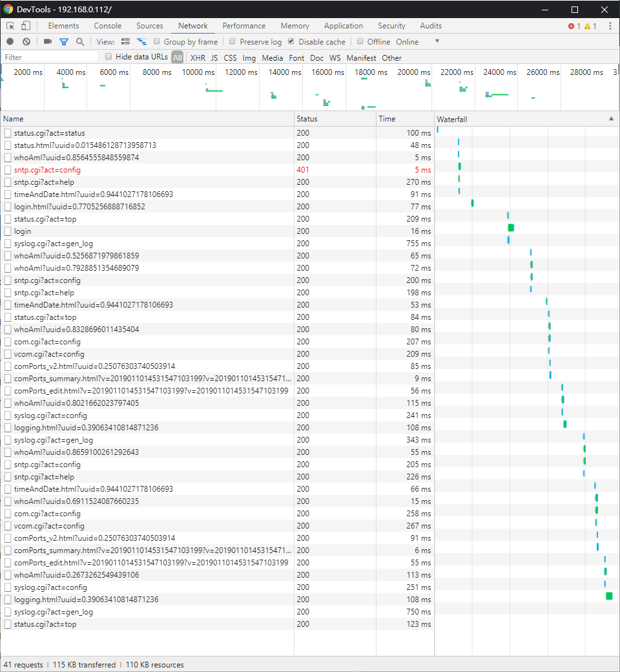
Task: Open the Elements tab
Action: 63,26
